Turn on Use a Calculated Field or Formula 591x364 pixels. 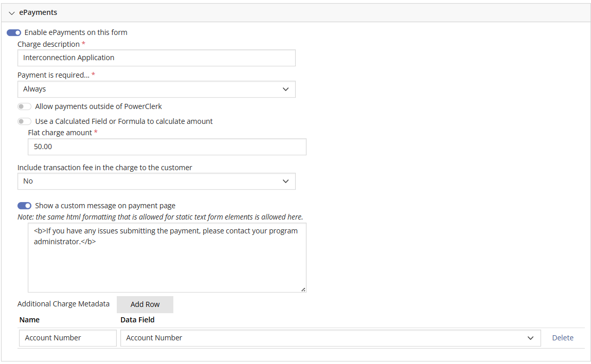[24, 121]
